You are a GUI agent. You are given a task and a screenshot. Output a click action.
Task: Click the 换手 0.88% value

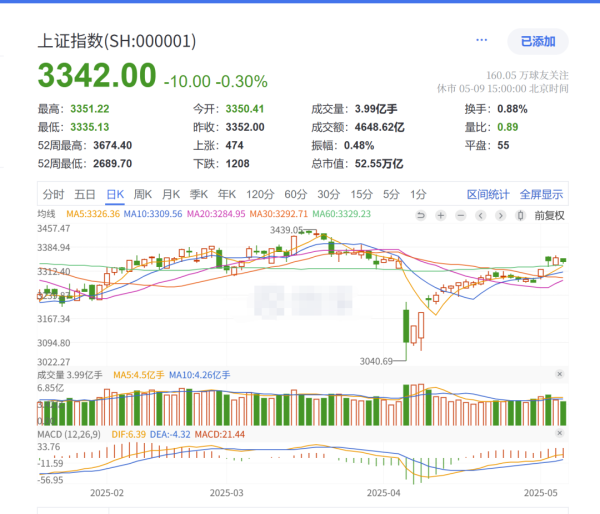512,109
